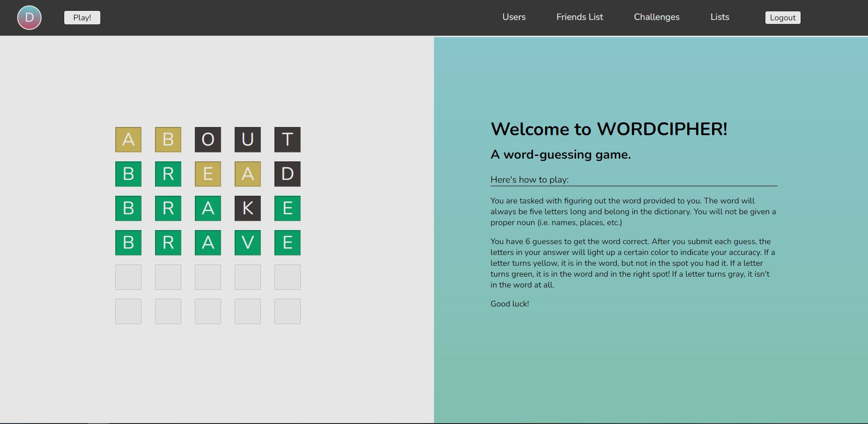Click the gray O tile in ABOUT

[208, 140]
